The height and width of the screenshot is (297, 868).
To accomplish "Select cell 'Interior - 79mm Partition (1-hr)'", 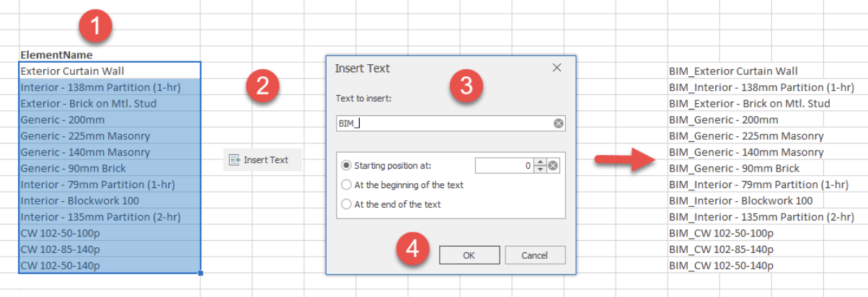I will (110, 185).
